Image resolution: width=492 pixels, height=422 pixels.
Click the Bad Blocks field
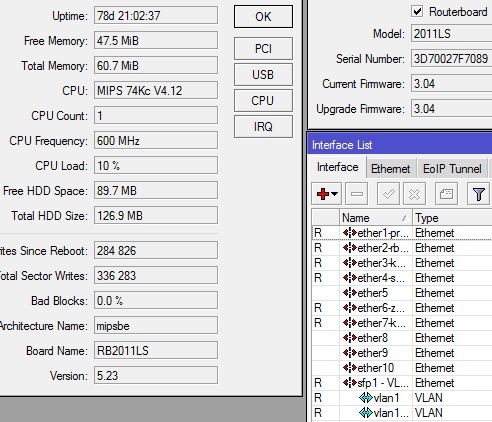[156, 300]
